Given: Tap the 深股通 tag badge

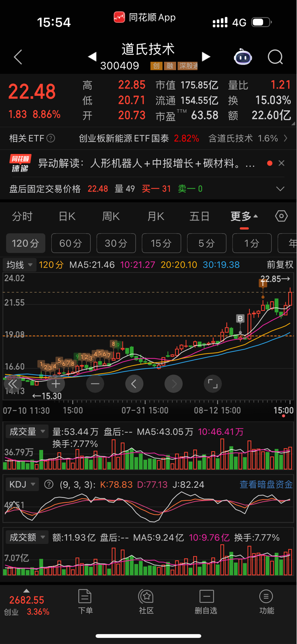Looking at the screenshot, I should (188, 66).
